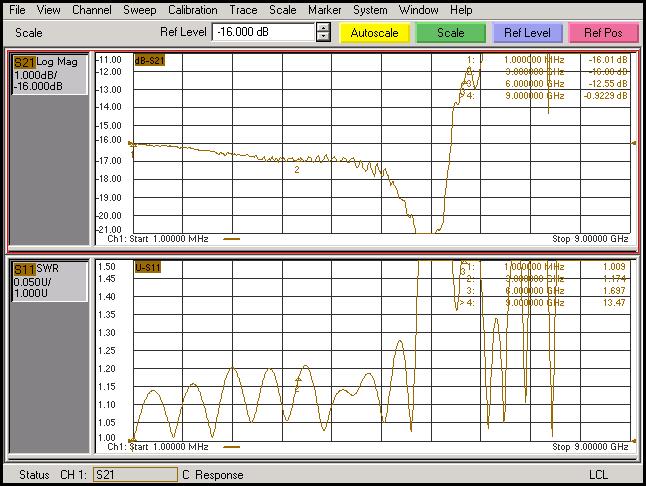Click the S11 reference level marker on right
Viewport: 646px width, 486px height.
click(634, 441)
